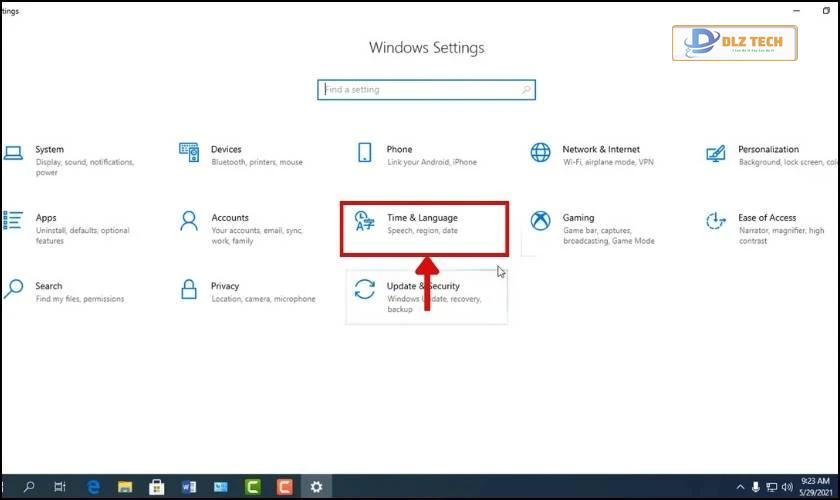Viewport: 840px width, 500px height.
Task: Open the Gaming Xbox icon
Action: pyautogui.click(x=541, y=221)
